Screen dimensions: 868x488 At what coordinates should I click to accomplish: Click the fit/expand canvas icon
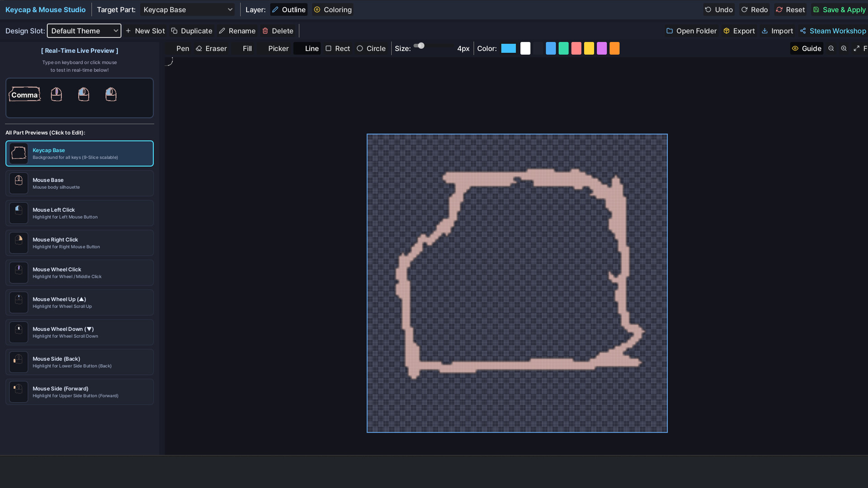pos(856,48)
